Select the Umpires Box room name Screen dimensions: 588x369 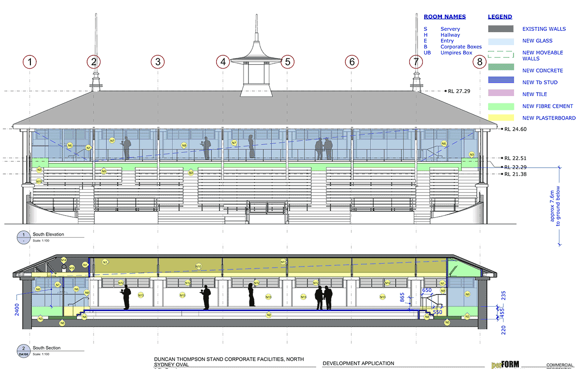[x=456, y=53]
